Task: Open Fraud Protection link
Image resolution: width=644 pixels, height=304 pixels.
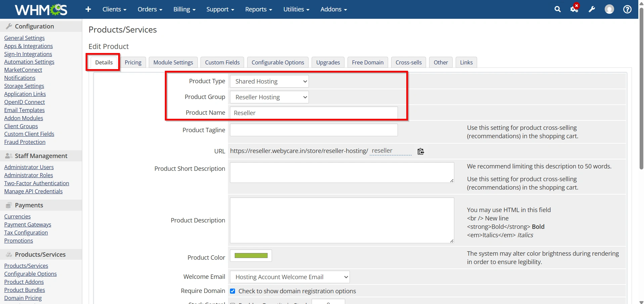Action: coord(25,142)
